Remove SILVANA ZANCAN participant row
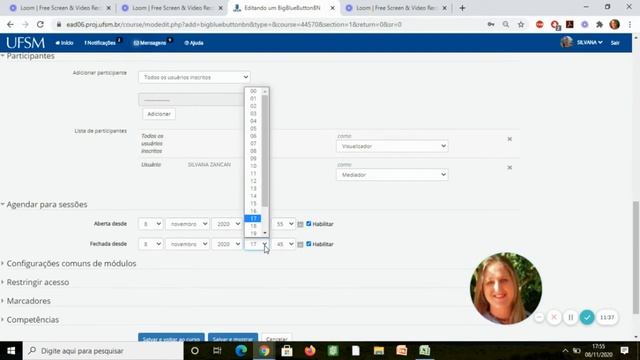Viewport: 640px width, 360px height. pos(509,168)
